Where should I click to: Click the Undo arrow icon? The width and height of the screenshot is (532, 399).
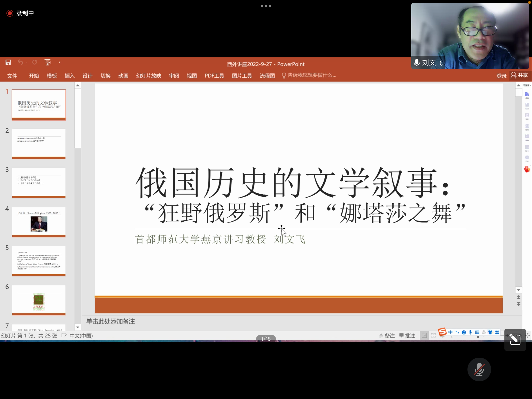coord(20,62)
